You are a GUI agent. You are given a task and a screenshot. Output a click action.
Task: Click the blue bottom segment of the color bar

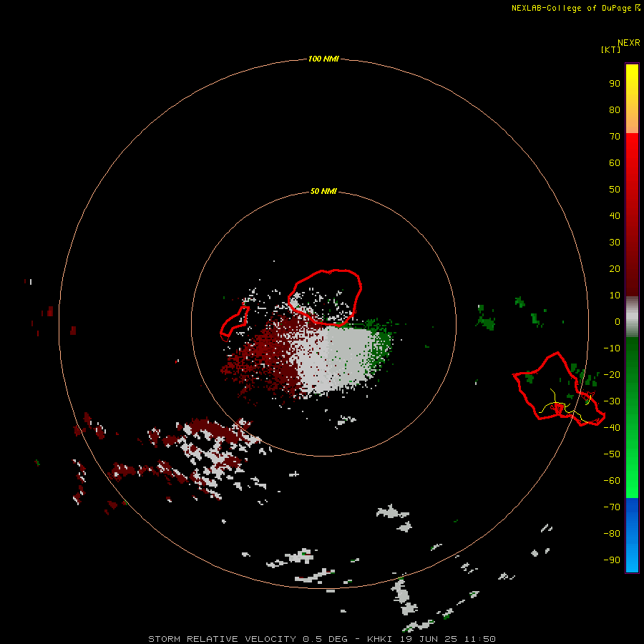[x=632, y=535]
